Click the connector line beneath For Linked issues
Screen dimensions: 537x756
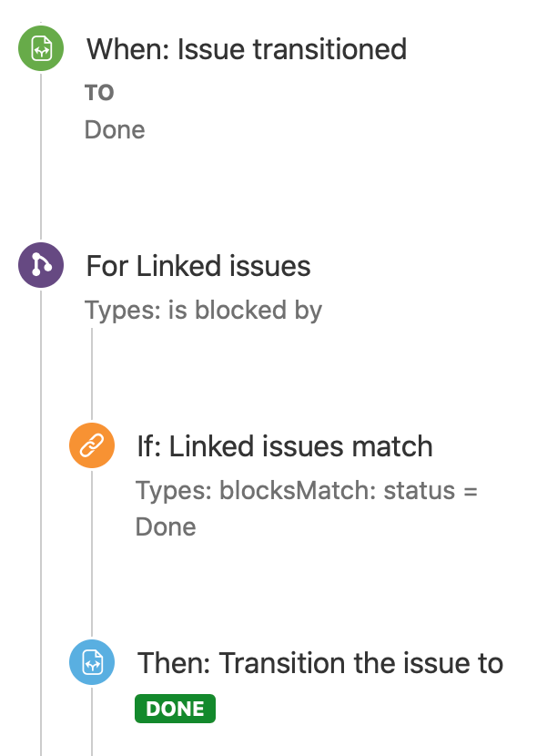(92, 373)
